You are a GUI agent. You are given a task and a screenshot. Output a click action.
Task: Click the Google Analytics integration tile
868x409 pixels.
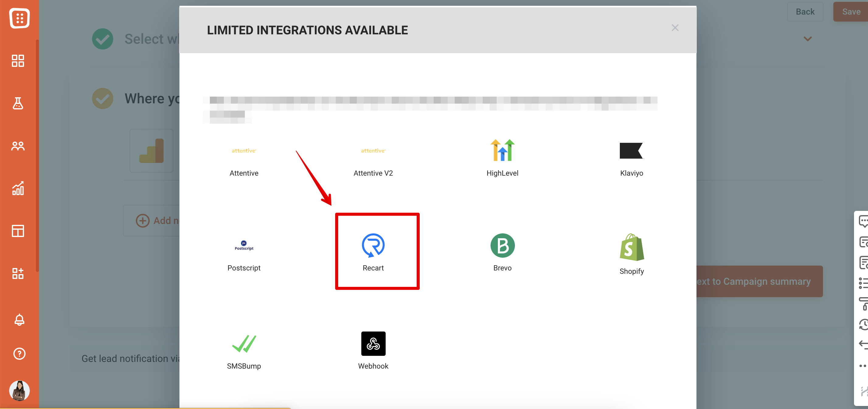pyautogui.click(x=151, y=150)
